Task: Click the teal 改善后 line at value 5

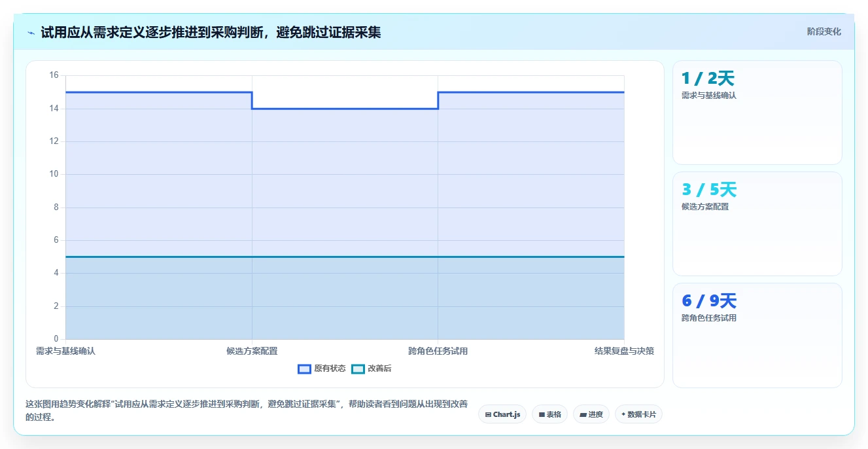Action: [x=345, y=257]
